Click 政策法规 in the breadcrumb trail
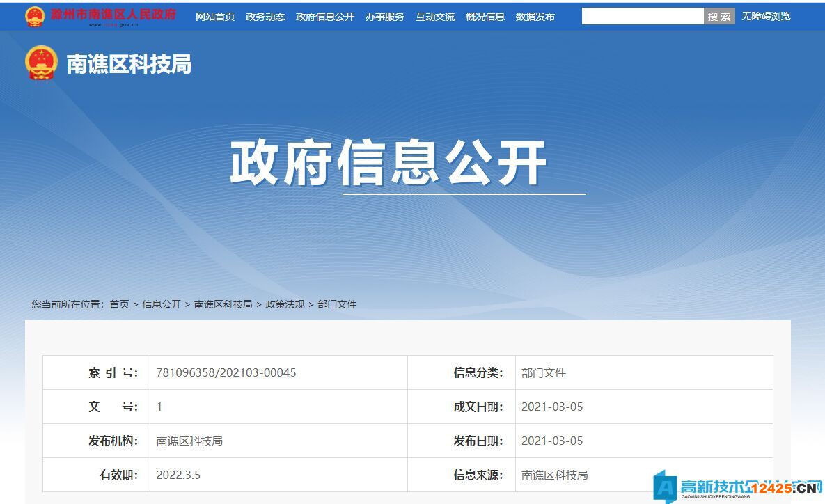This screenshot has width=825, height=504. coord(285,304)
